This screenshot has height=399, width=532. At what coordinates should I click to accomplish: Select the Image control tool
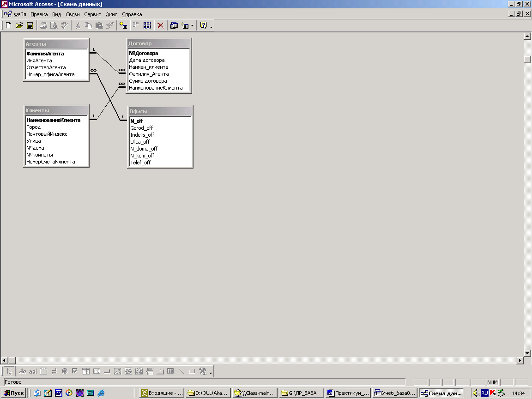117,371
